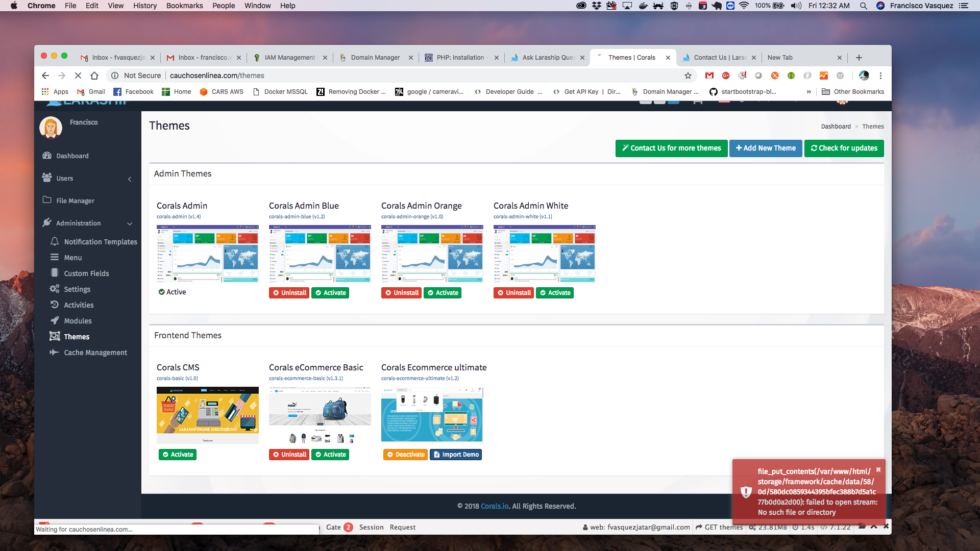
Task: Click the browser back arrow
Action: click(45, 76)
